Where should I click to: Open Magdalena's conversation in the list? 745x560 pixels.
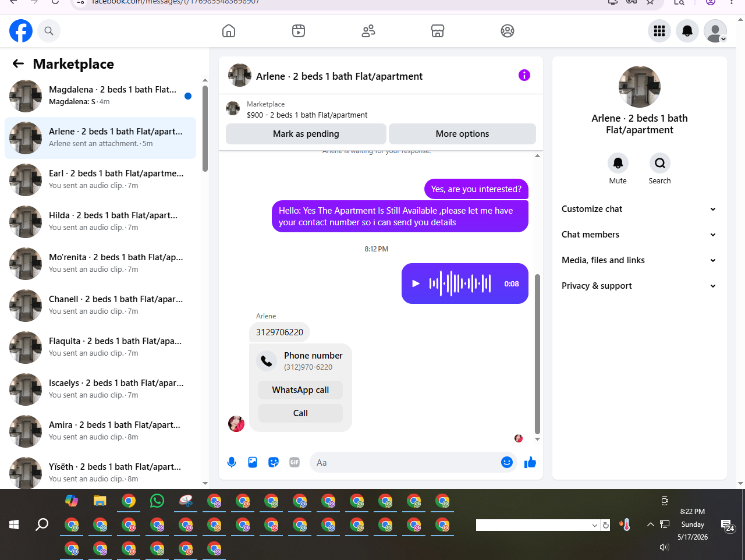point(100,96)
